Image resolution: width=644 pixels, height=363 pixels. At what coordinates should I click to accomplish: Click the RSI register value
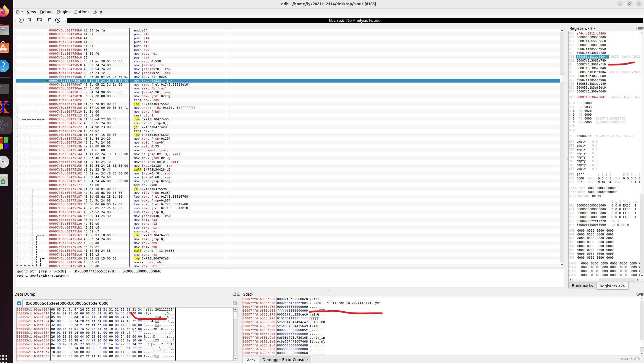click(591, 57)
